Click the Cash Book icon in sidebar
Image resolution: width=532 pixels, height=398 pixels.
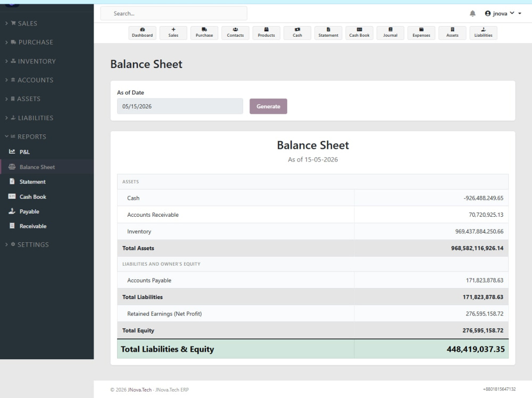[12, 196]
